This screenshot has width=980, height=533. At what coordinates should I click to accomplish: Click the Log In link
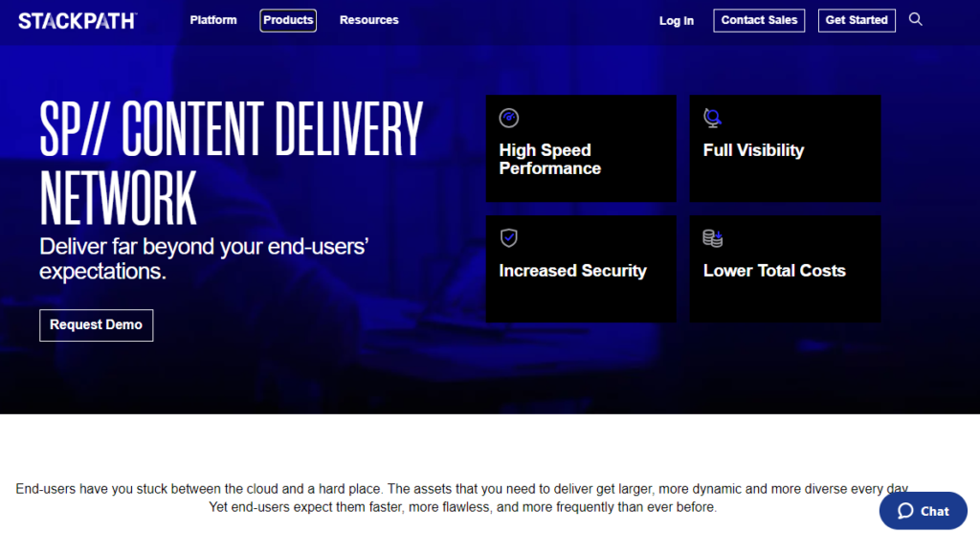coord(677,21)
